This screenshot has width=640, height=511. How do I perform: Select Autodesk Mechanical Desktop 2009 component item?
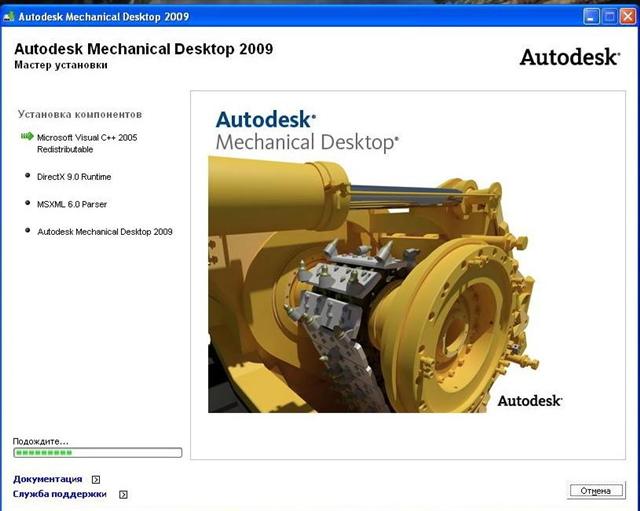(x=105, y=232)
